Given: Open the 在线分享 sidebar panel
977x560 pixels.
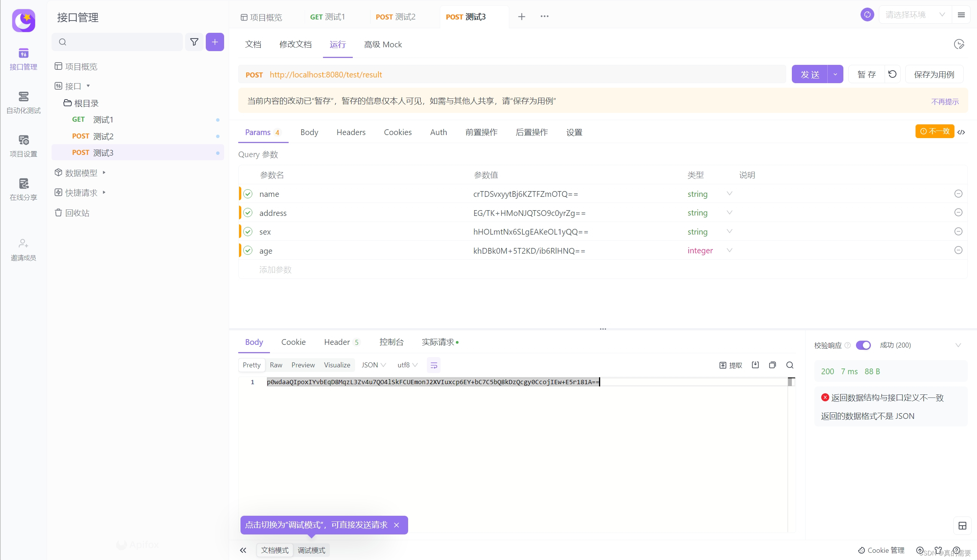Looking at the screenshot, I should [x=23, y=188].
